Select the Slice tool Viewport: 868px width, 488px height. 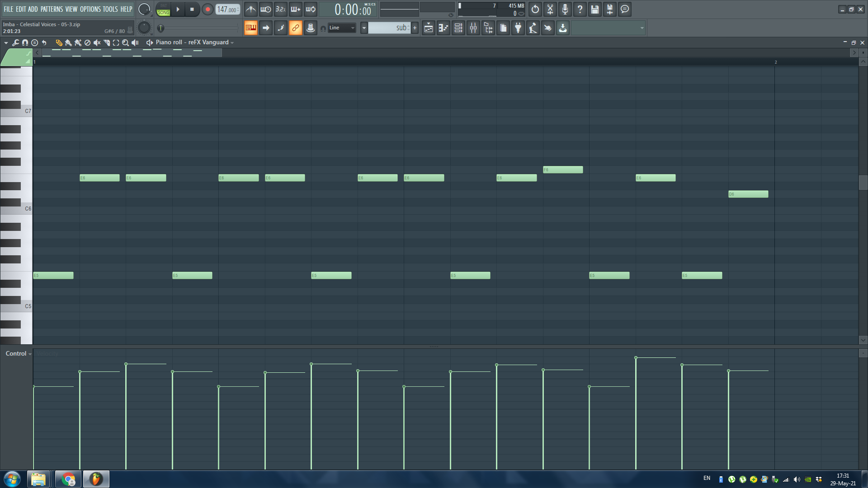pos(107,42)
